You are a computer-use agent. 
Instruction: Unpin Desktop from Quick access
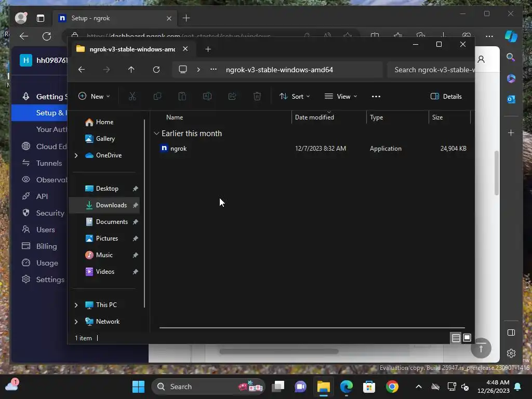tap(136, 188)
